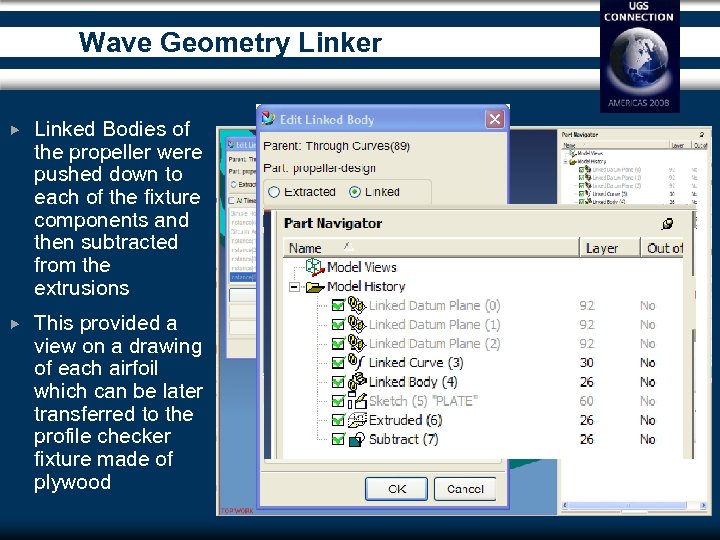Close the Edit Linked Body dialog

coord(495,119)
